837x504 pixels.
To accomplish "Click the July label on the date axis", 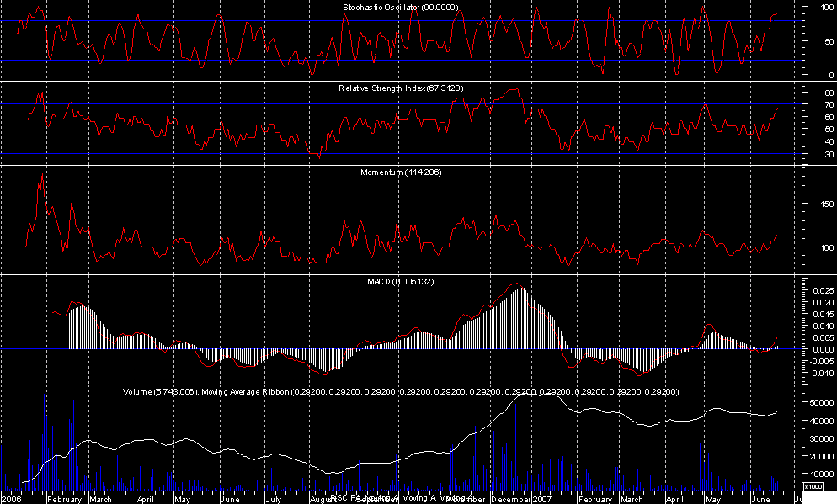I will click(x=273, y=498).
